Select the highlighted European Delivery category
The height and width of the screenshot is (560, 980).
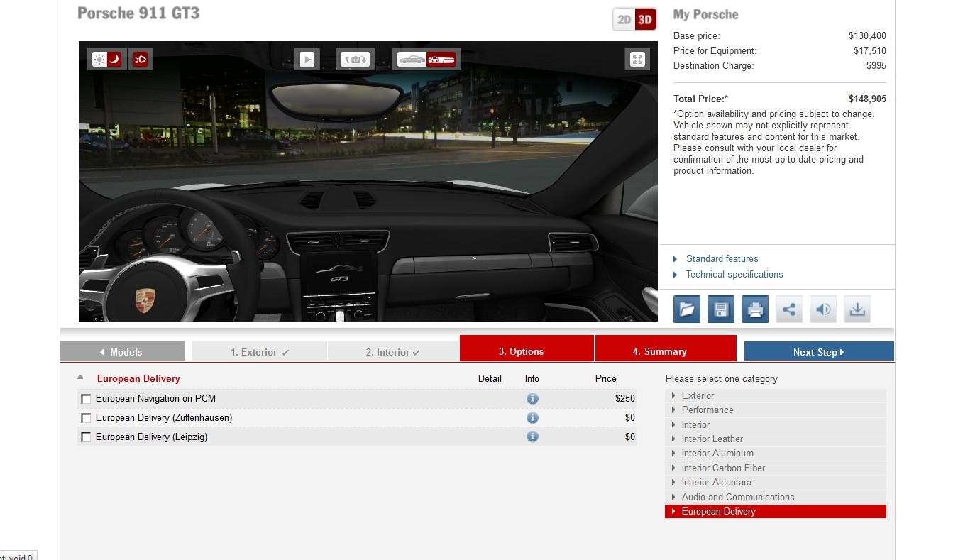point(776,511)
